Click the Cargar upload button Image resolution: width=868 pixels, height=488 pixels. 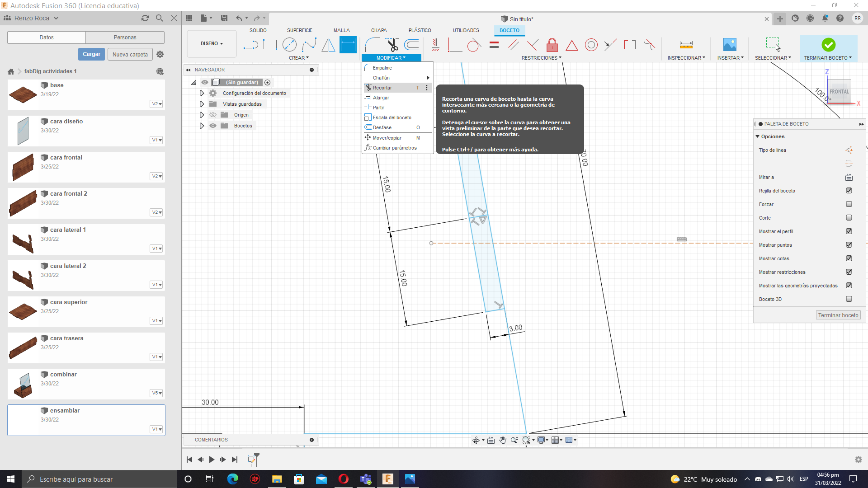91,54
